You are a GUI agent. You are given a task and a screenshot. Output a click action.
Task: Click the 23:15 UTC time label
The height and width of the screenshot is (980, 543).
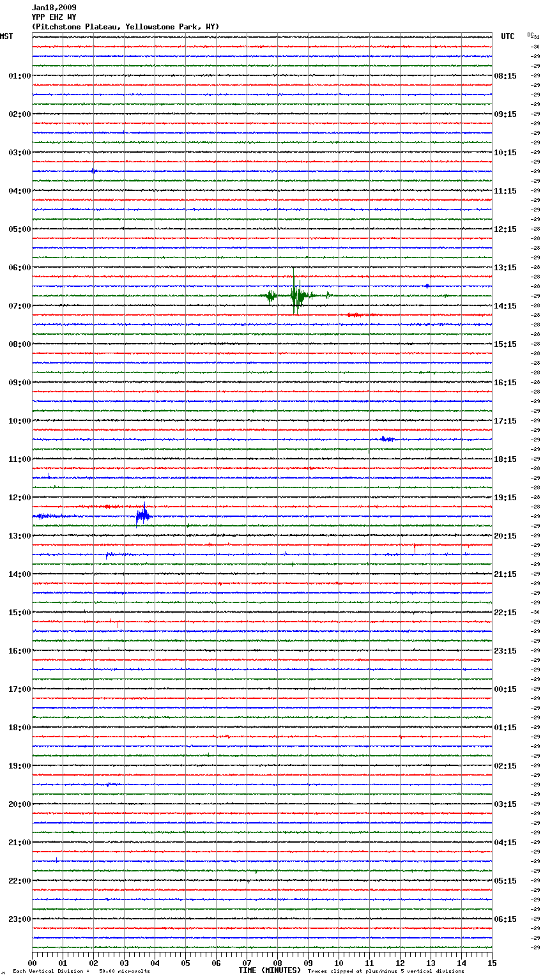point(505,651)
